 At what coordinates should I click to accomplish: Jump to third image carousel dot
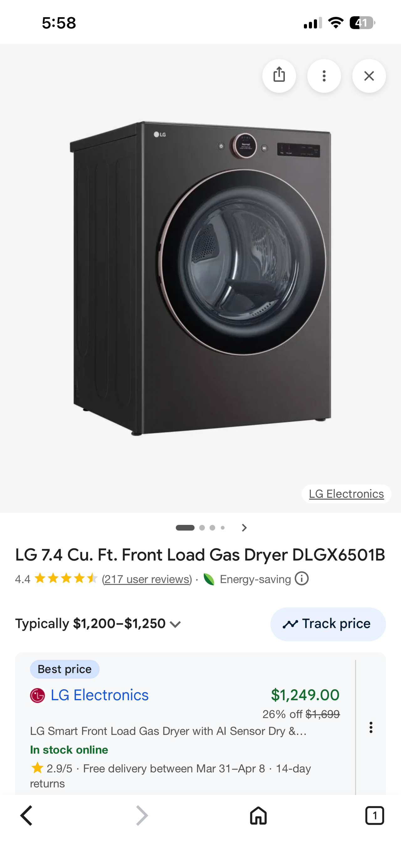tap(212, 528)
